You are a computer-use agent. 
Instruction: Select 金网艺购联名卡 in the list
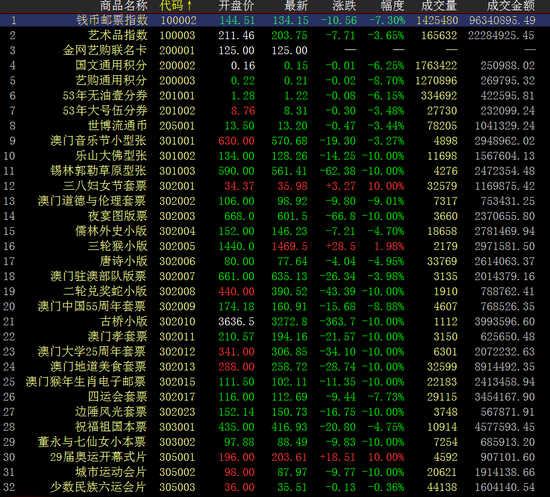click(x=105, y=51)
